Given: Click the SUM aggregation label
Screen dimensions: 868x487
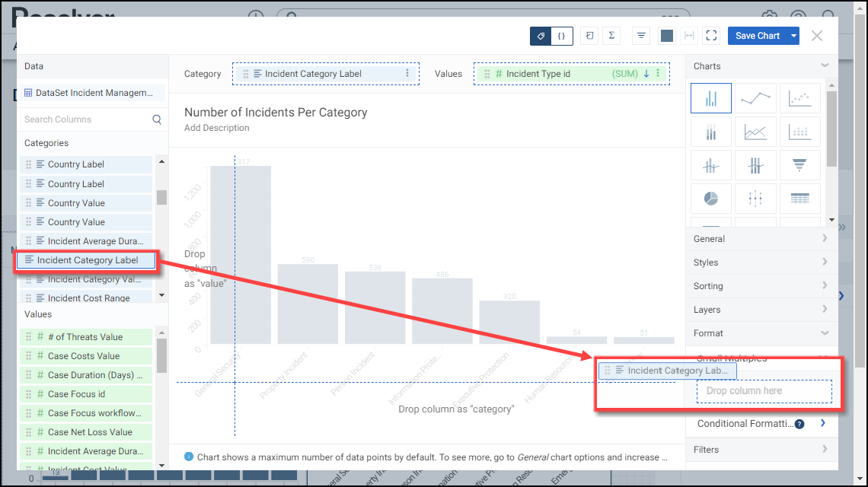Looking at the screenshot, I should click(625, 74).
